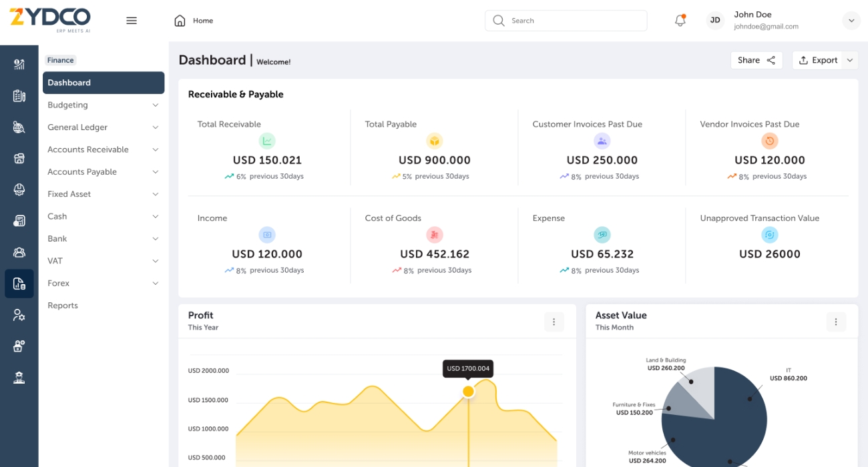Open the Asset Value three-dot menu
The height and width of the screenshot is (467, 868).
(x=835, y=322)
